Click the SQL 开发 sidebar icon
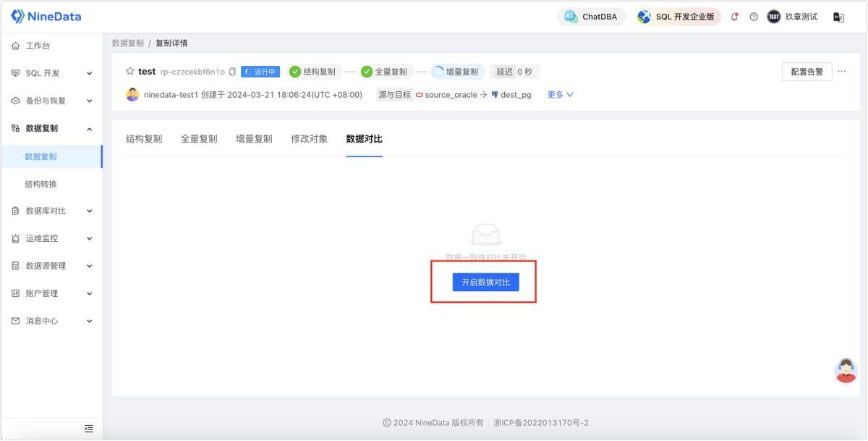This screenshot has width=868, height=441. (16, 73)
